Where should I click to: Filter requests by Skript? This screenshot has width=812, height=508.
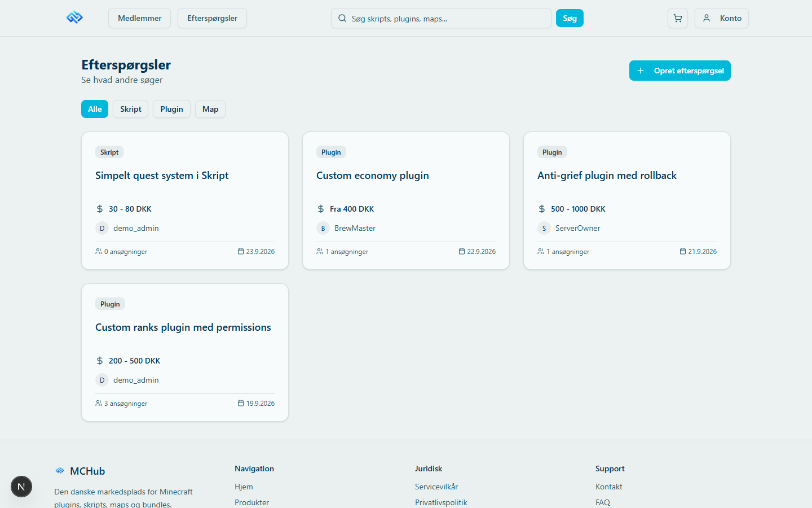(x=131, y=109)
